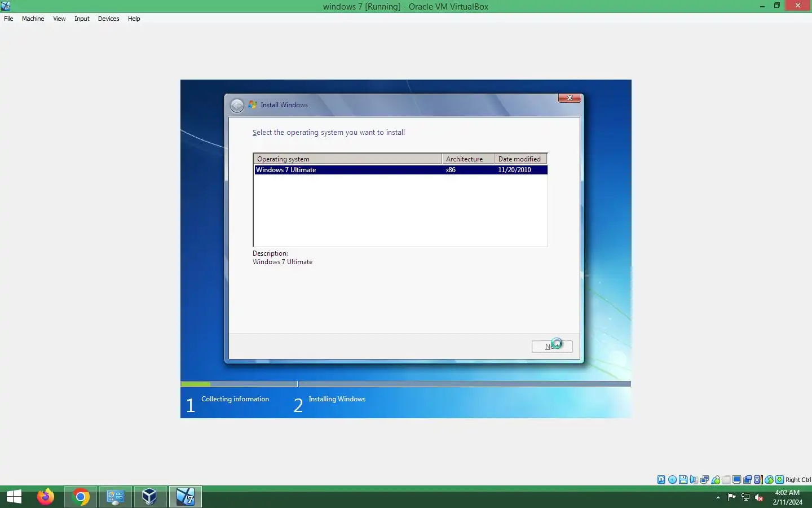812x508 pixels.
Task: Click the recording status icon
Action: point(747,480)
